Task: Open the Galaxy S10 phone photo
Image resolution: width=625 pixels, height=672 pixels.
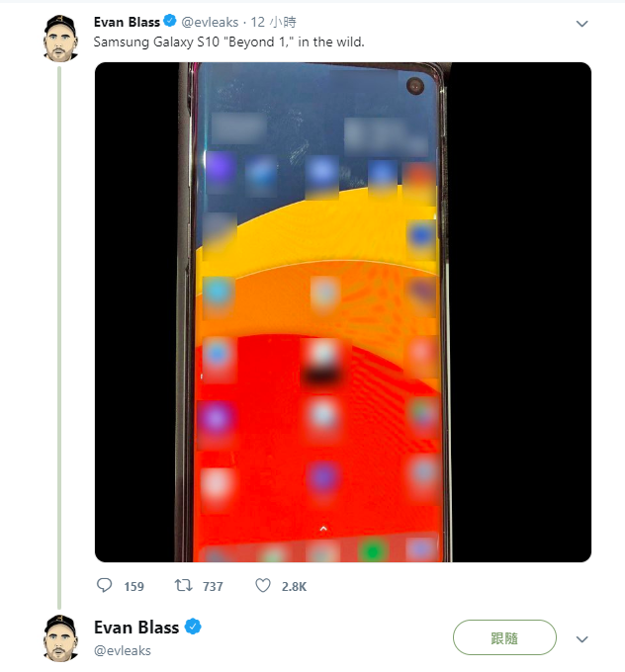Action: (342, 312)
